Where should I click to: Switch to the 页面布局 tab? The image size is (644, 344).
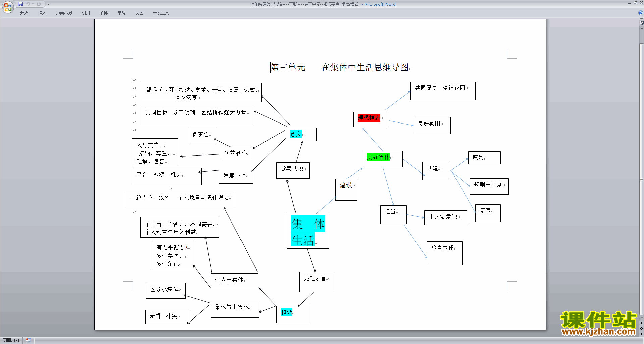(64, 13)
